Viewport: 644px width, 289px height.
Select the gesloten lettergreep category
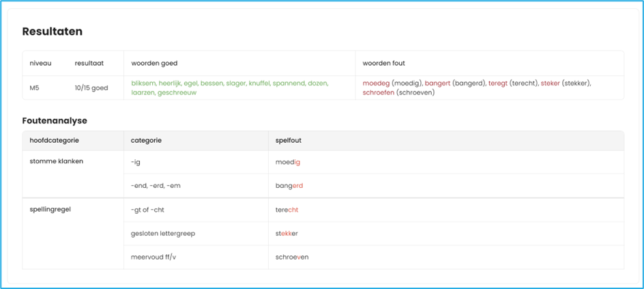(163, 233)
